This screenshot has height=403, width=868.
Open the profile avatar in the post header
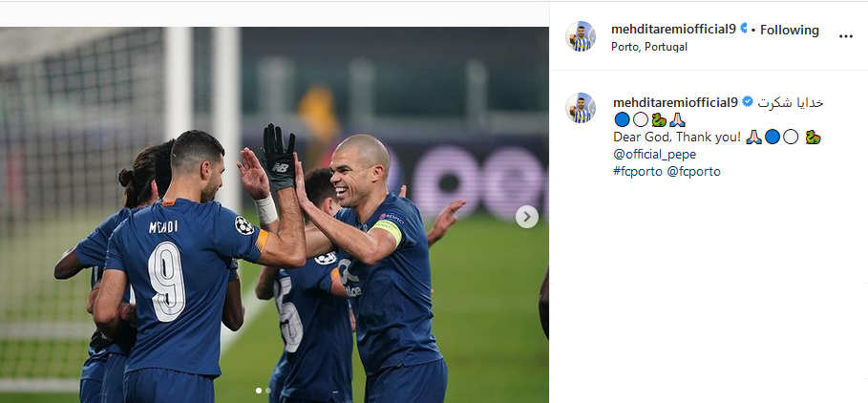coord(581,36)
